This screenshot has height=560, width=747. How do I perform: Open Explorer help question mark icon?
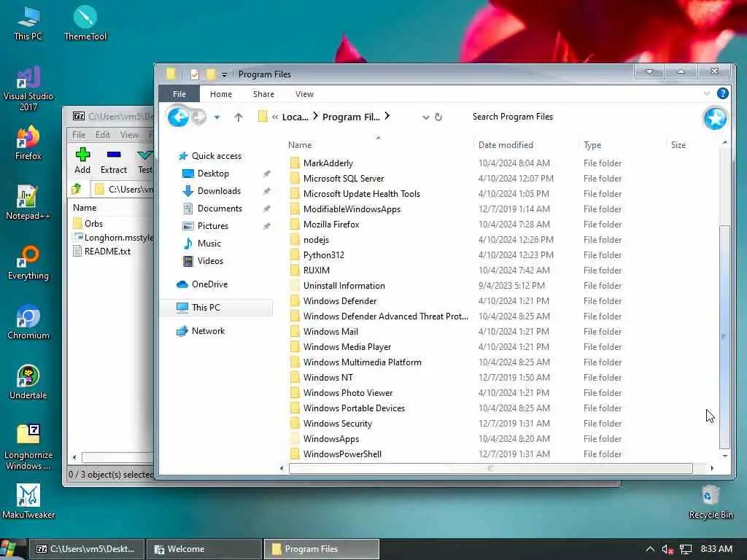pyautogui.click(x=722, y=93)
